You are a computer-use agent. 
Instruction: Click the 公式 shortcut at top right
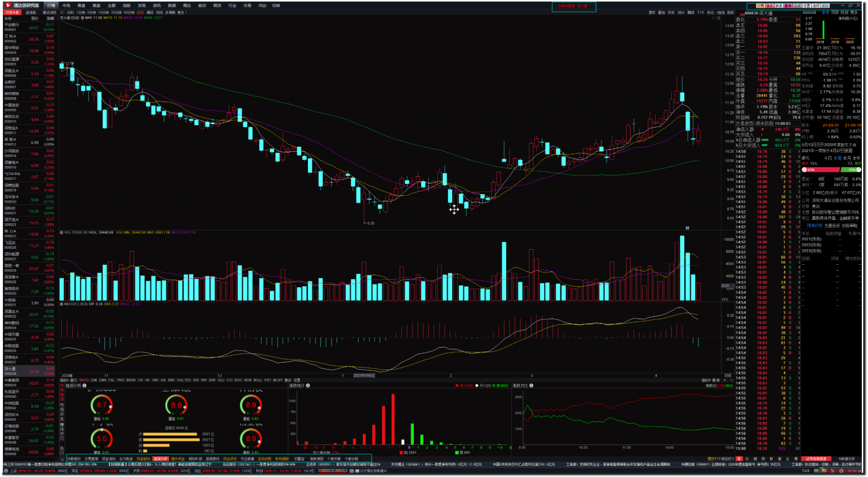[797, 6]
